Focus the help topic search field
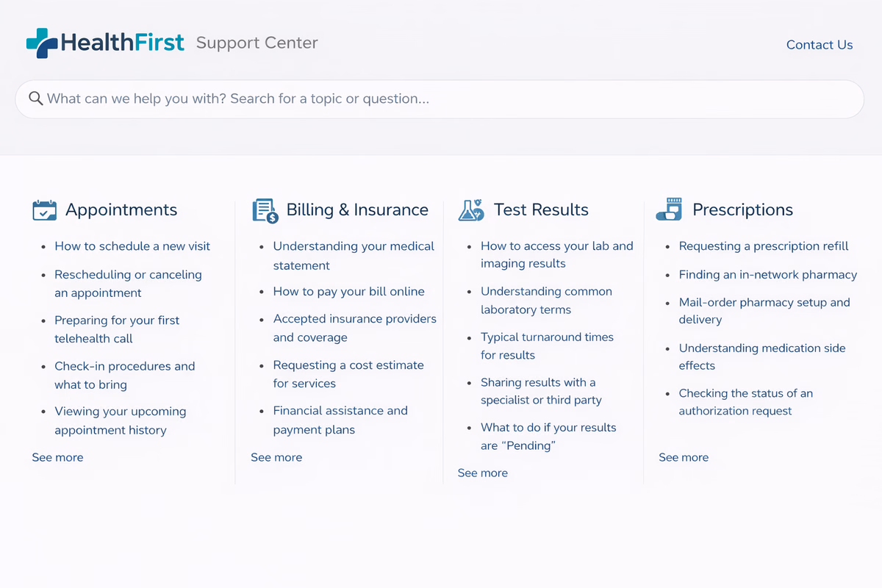Screen dimensions: 882x588 (x=440, y=99)
